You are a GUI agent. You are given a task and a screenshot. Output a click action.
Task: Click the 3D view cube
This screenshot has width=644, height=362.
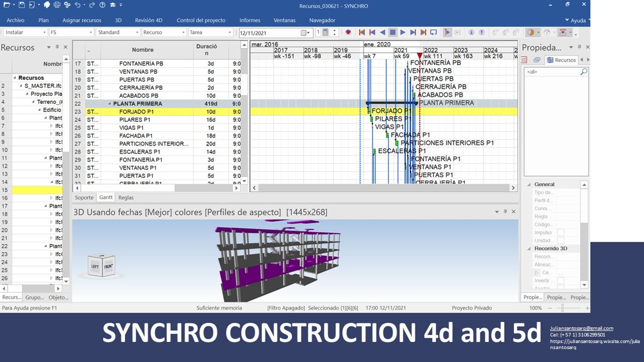[x=102, y=265]
